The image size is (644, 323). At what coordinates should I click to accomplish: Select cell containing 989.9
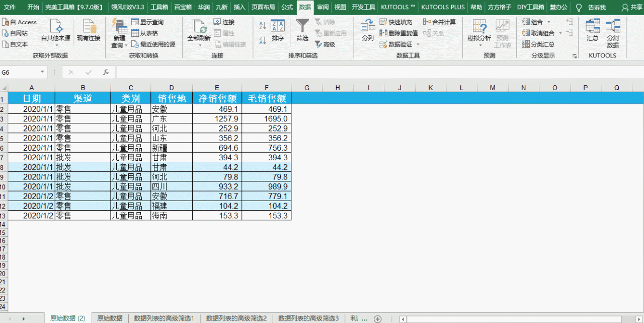coord(267,186)
